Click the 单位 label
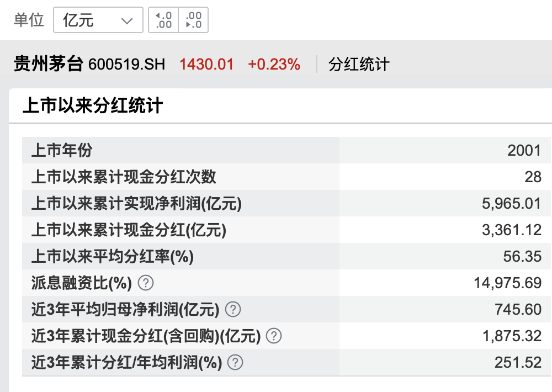552x392 pixels. click(29, 20)
